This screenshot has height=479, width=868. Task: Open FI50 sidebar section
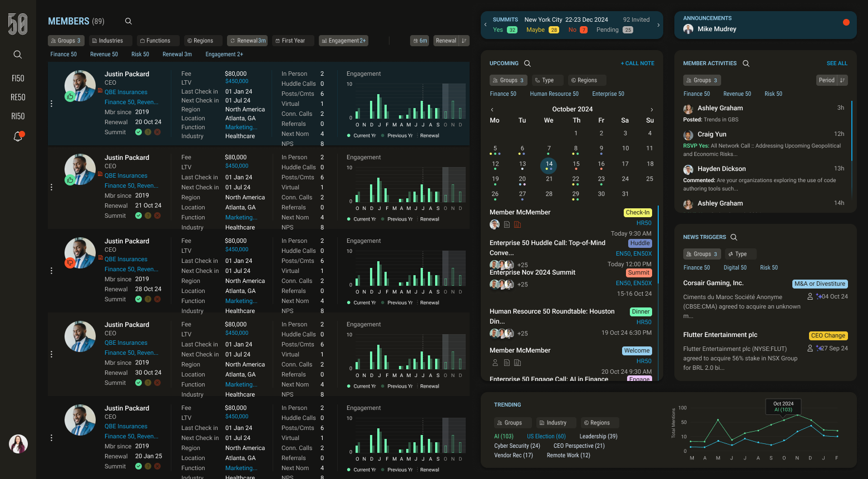click(x=18, y=79)
